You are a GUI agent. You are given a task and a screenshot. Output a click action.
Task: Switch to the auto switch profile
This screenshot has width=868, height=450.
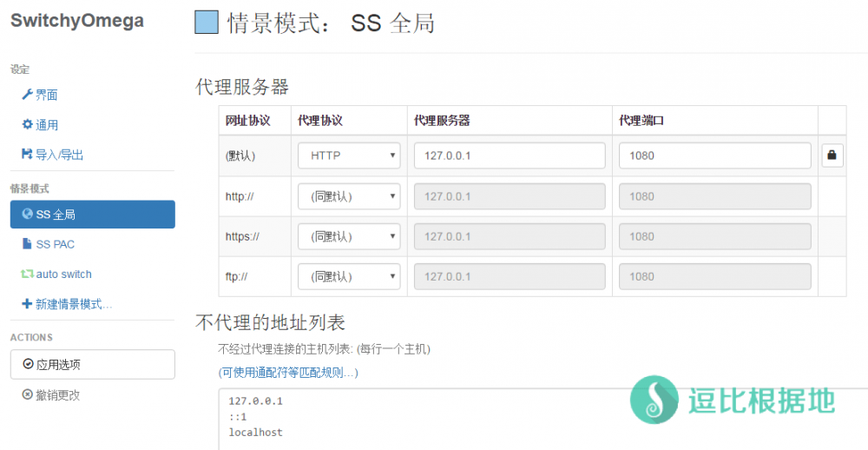63,274
